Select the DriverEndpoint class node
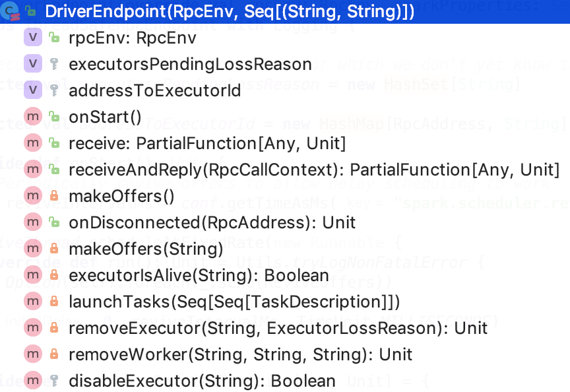The image size is (570, 392). 285,12
